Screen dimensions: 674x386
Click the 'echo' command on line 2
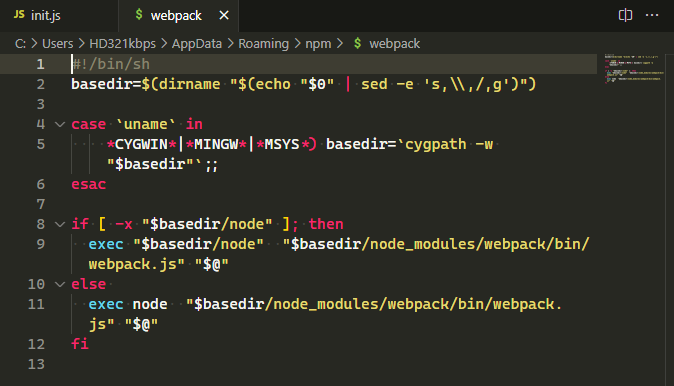[x=273, y=84]
